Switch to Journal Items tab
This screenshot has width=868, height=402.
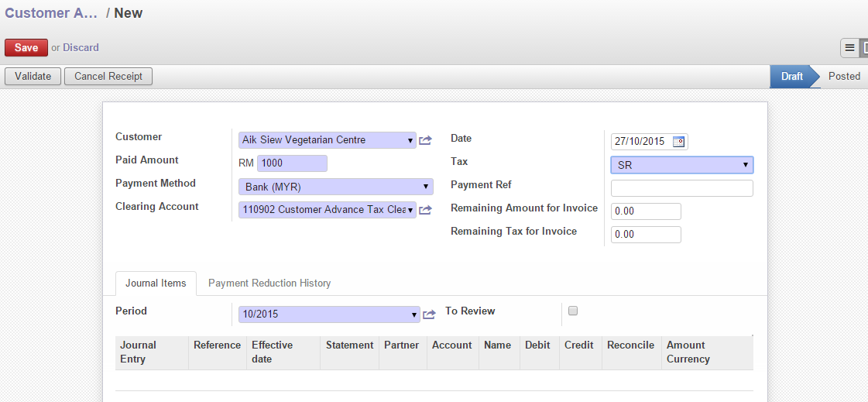coord(156,283)
